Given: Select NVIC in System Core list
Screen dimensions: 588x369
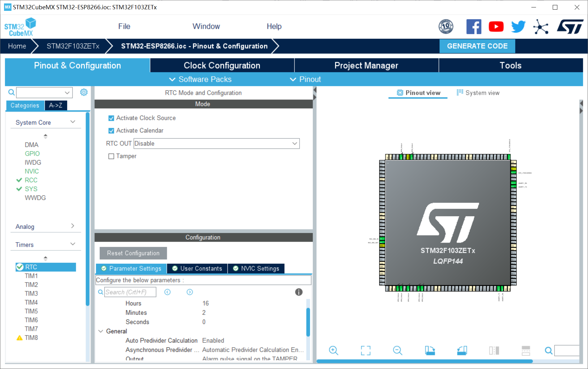Looking at the screenshot, I should [x=32, y=171].
